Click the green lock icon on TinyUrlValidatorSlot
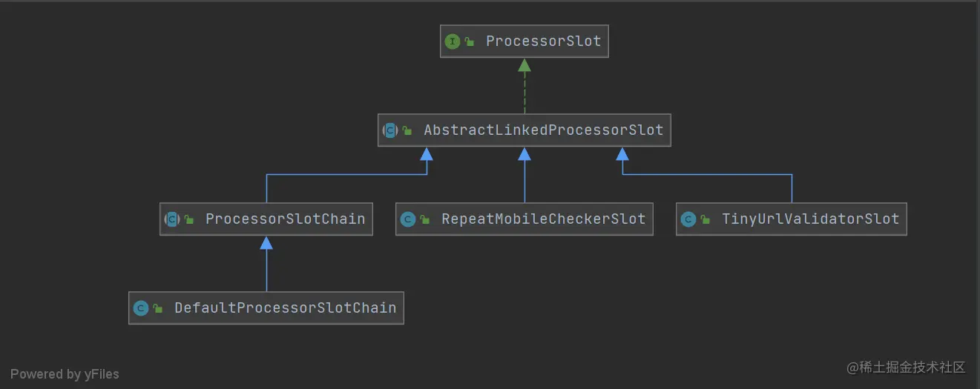This screenshot has width=980, height=389. pos(706,220)
